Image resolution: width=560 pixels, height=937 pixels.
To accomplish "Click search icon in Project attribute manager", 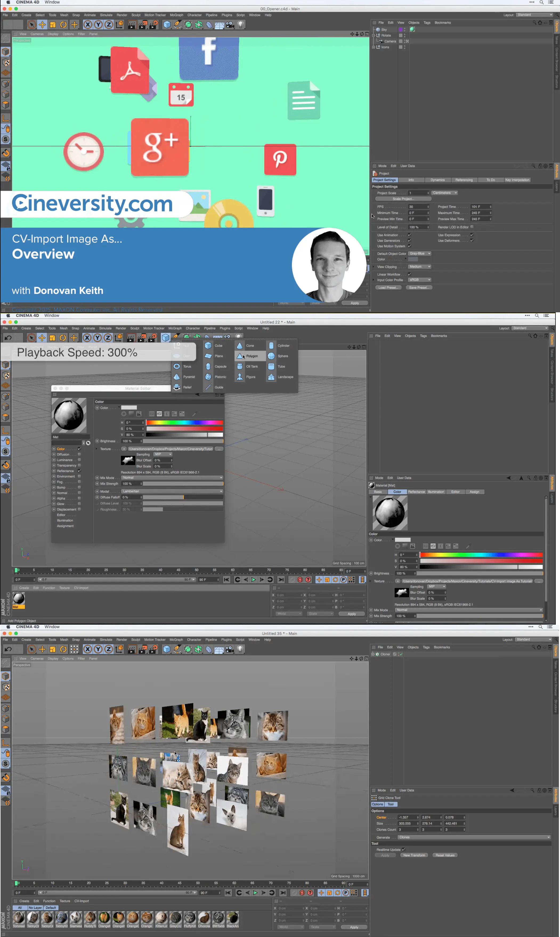I will pos(533,166).
